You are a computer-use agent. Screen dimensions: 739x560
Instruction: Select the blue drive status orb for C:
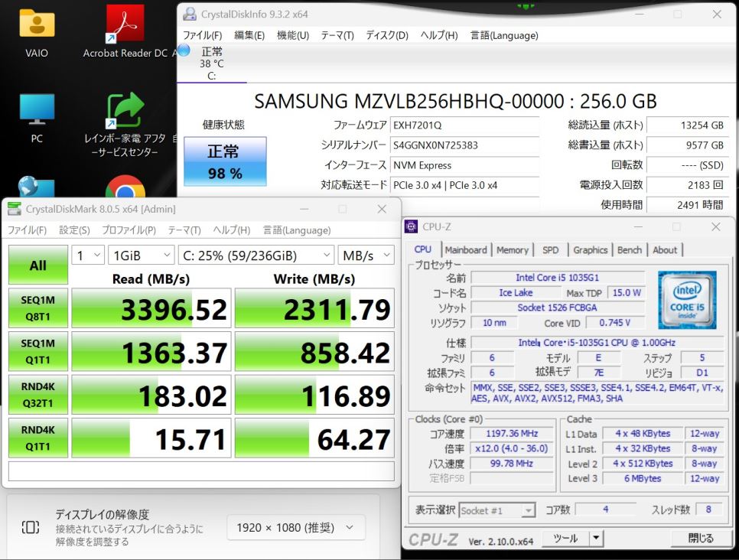pyautogui.click(x=184, y=50)
